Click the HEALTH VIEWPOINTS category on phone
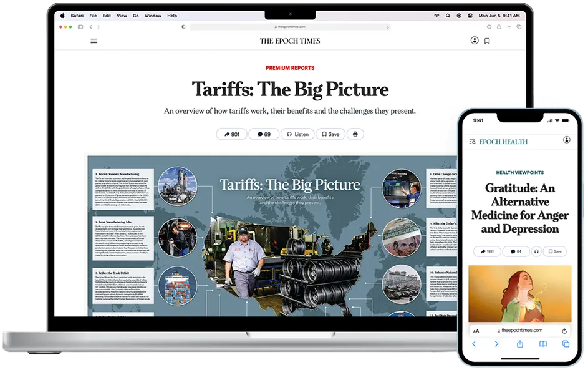Screen dimensions: 588x385 [x=520, y=173]
